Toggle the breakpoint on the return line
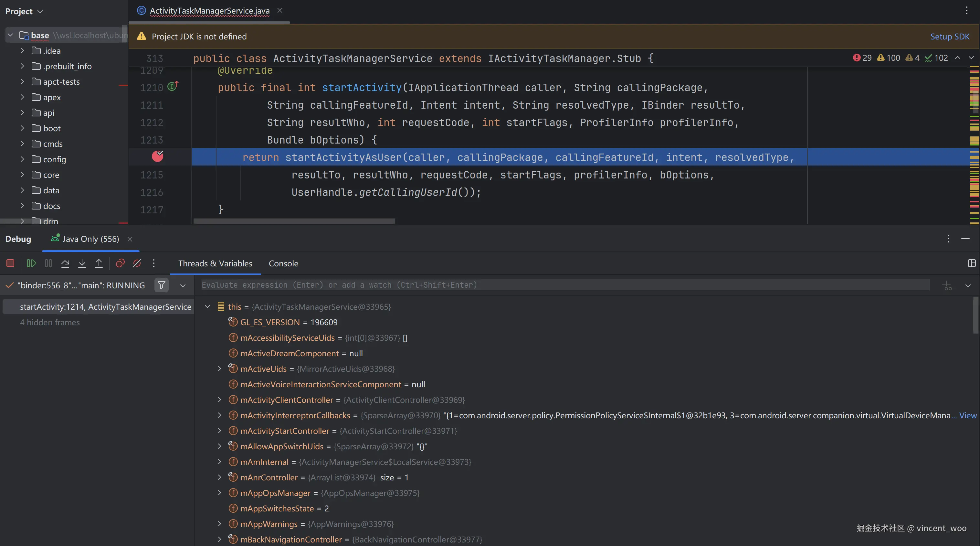Viewport: 980px width, 546px height. 157,156
